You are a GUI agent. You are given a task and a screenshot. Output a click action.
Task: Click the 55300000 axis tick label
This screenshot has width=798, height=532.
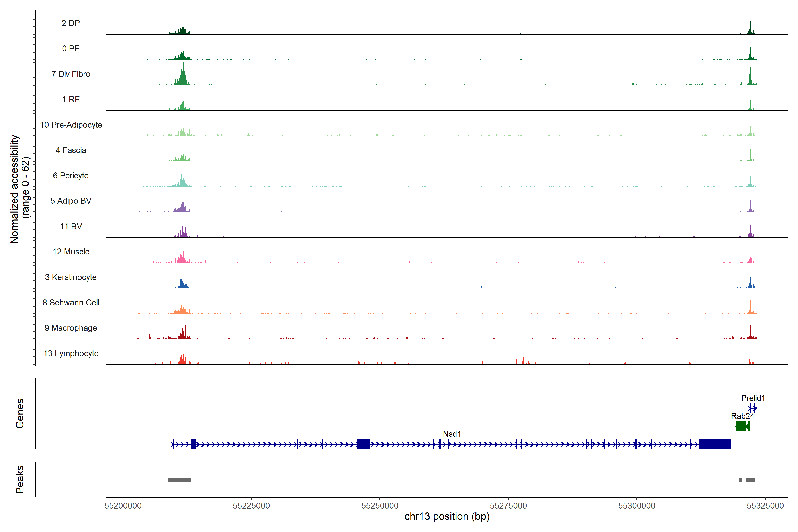click(636, 506)
